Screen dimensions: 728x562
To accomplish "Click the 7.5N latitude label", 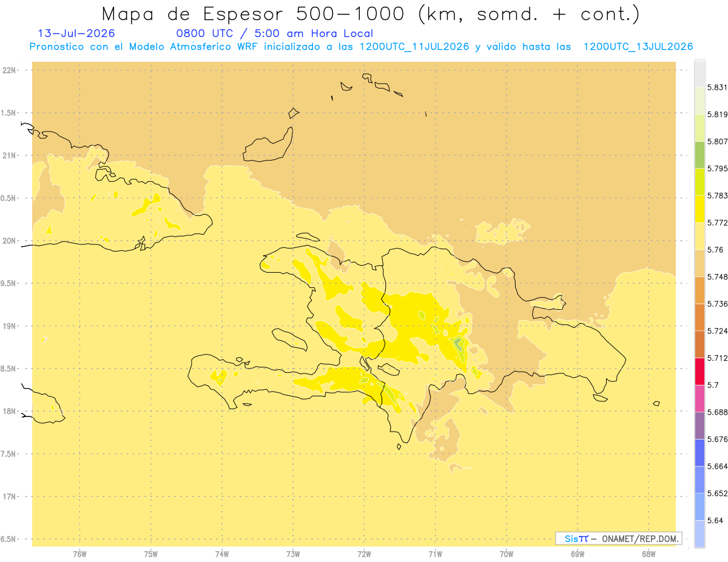I will click(x=8, y=454).
